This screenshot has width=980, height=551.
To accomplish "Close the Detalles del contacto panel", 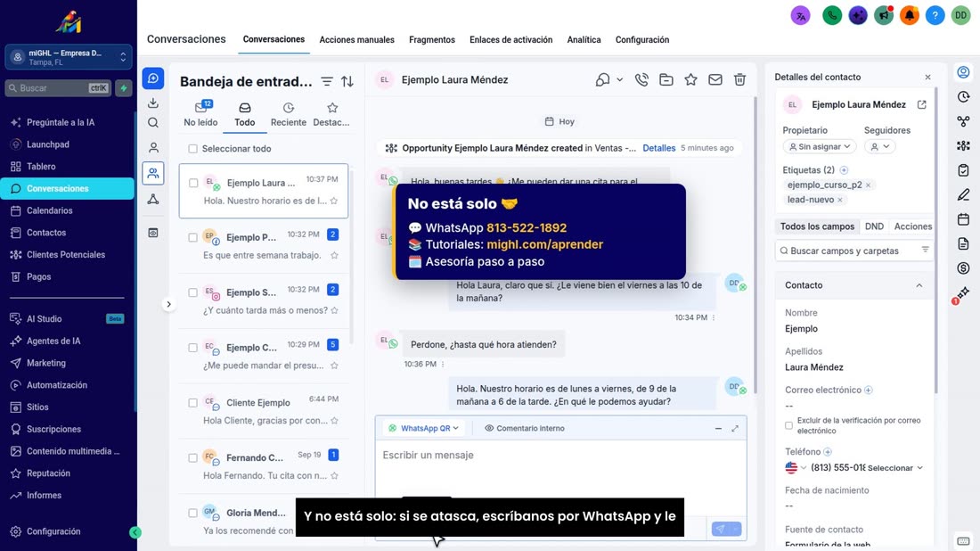I will [927, 77].
